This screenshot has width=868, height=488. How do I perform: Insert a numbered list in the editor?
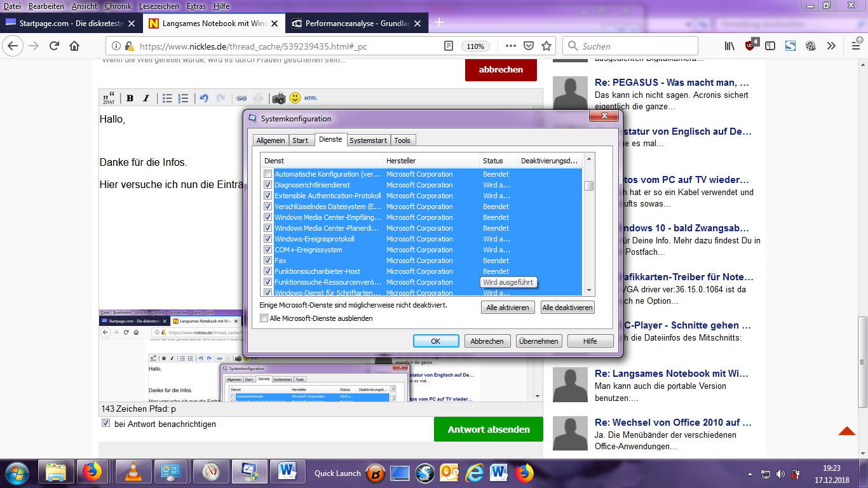pyautogui.click(x=184, y=98)
